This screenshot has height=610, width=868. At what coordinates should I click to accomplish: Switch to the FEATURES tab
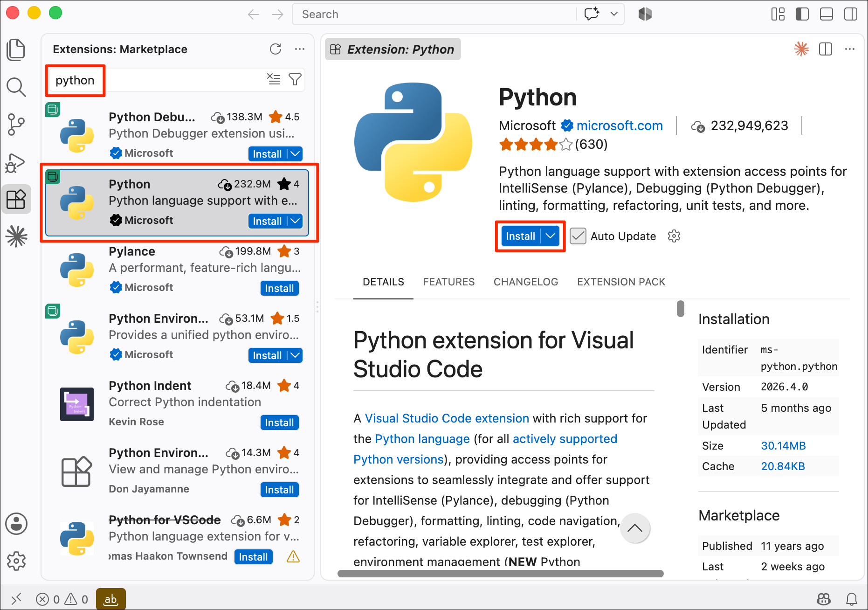[x=449, y=282]
